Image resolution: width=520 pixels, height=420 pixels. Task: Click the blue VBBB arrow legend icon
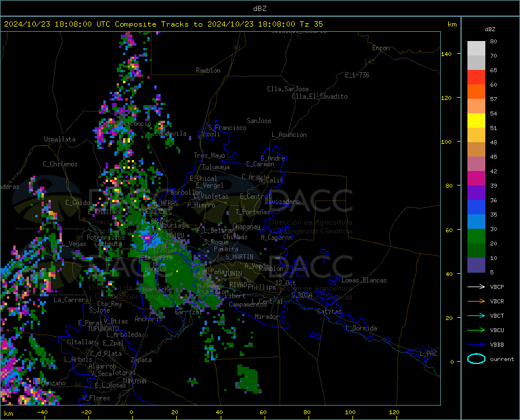tap(476, 344)
